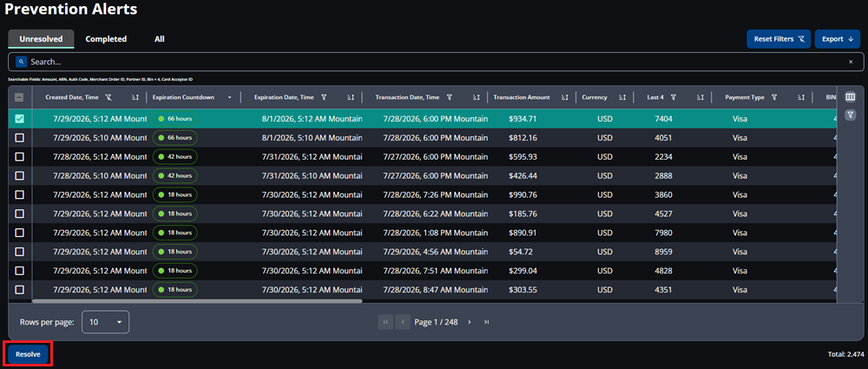Click the Visa cell for card 4828
Screen dimensions: 868x369
click(740, 270)
